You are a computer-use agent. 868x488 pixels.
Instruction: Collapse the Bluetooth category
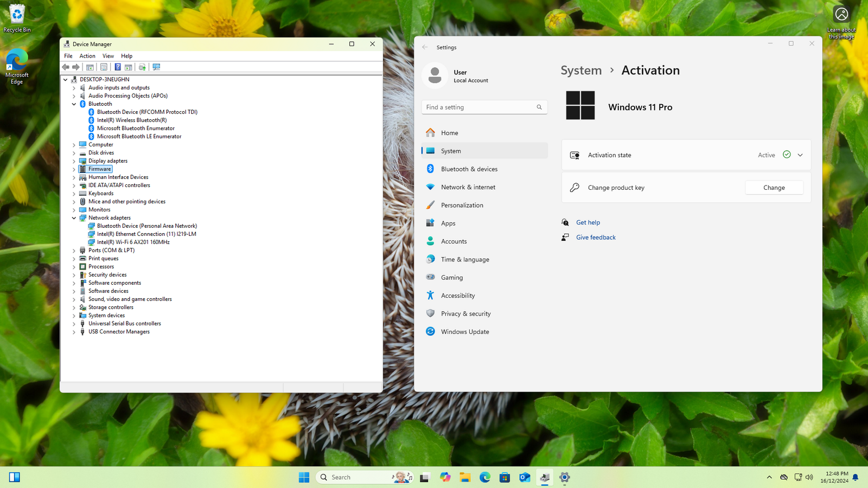74,104
